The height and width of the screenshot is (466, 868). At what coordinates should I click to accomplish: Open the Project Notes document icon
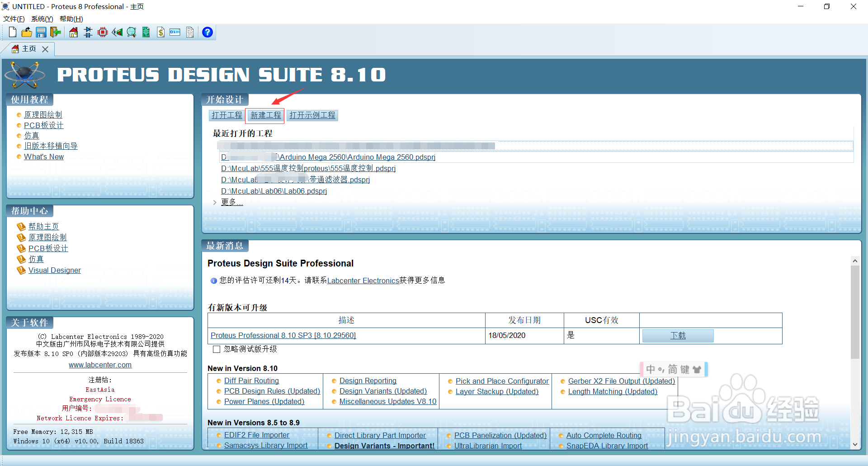(189, 32)
